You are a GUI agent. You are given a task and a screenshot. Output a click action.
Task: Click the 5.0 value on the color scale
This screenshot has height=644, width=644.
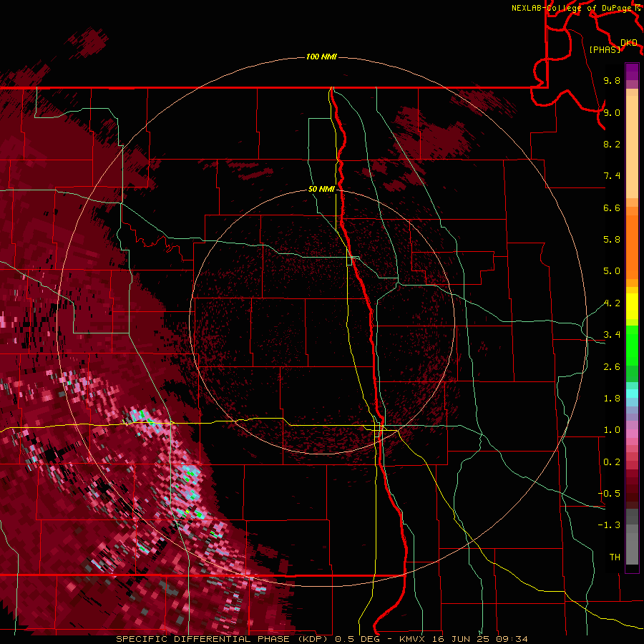point(612,271)
